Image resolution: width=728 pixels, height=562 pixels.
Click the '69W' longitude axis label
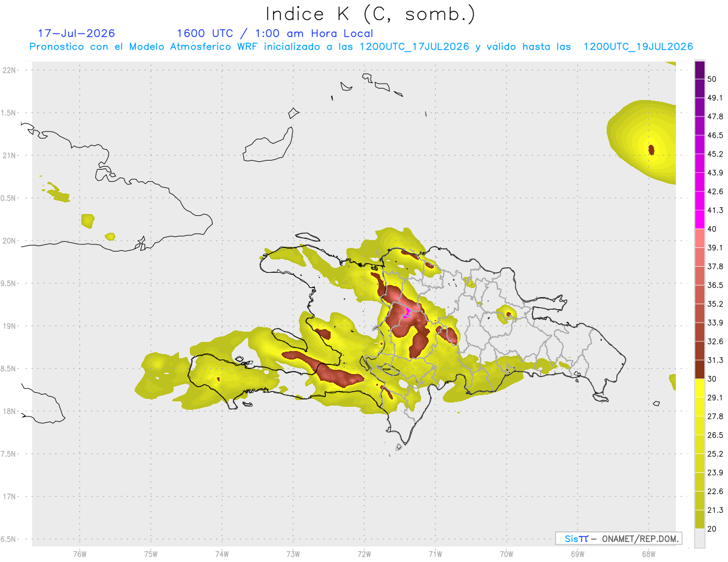pos(578,554)
